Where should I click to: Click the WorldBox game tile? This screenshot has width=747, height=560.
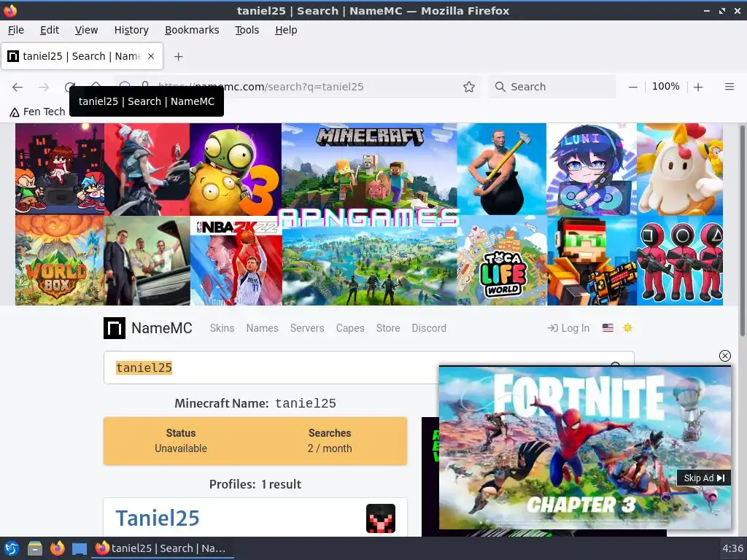[x=60, y=260]
